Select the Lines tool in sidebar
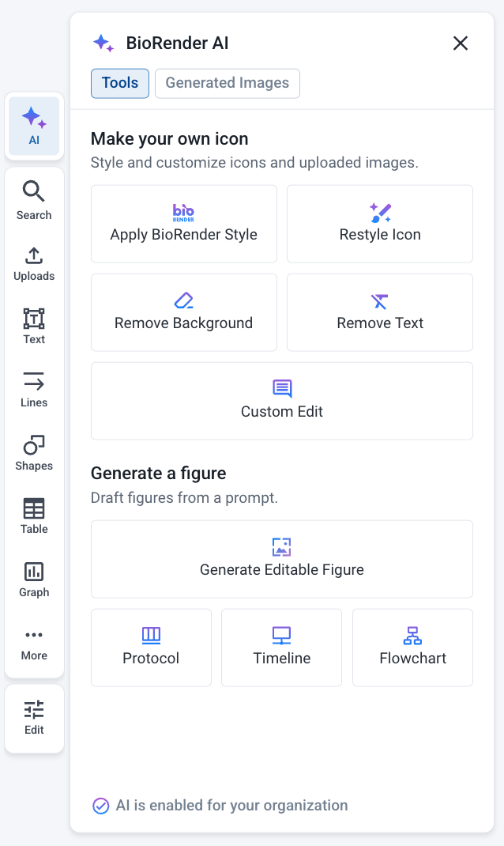Screen dimensions: 504x846 click(x=34, y=390)
